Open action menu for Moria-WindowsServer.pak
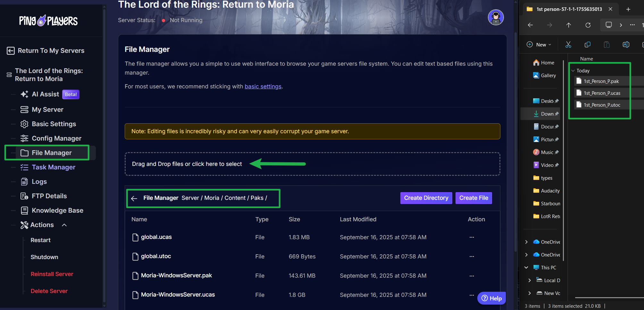 472,276
